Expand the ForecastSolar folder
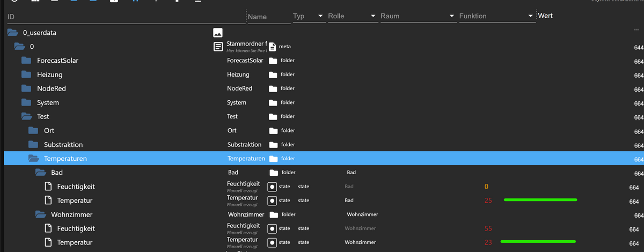Viewport: 644px width, 252px height. pyautogui.click(x=26, y=61)
